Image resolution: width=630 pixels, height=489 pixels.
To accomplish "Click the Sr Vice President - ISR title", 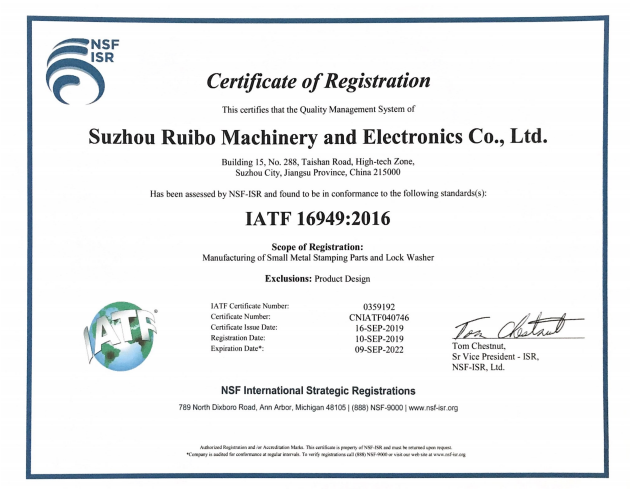I will (495, 356).
